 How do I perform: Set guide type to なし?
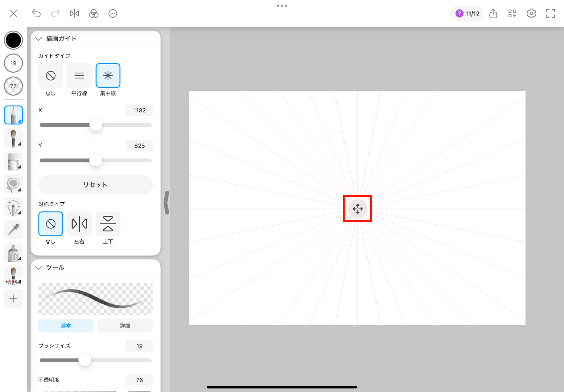51,75
